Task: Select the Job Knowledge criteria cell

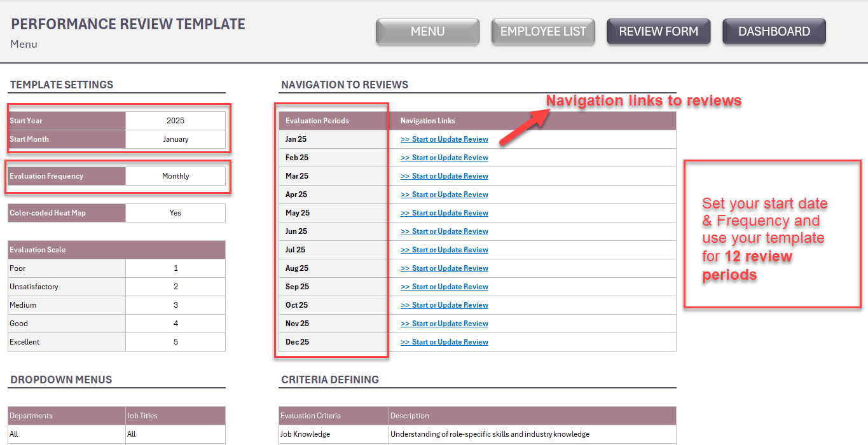Action: (334, 434)
